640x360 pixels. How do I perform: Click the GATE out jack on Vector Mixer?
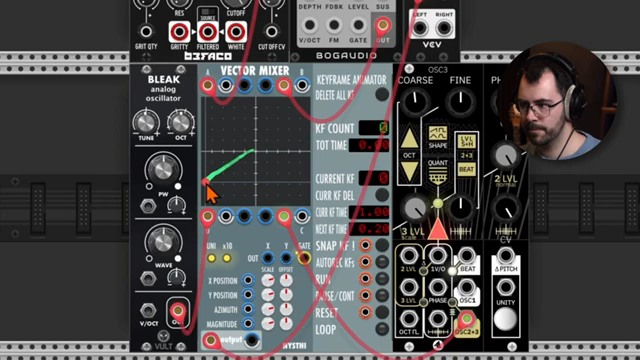point(304,258)
